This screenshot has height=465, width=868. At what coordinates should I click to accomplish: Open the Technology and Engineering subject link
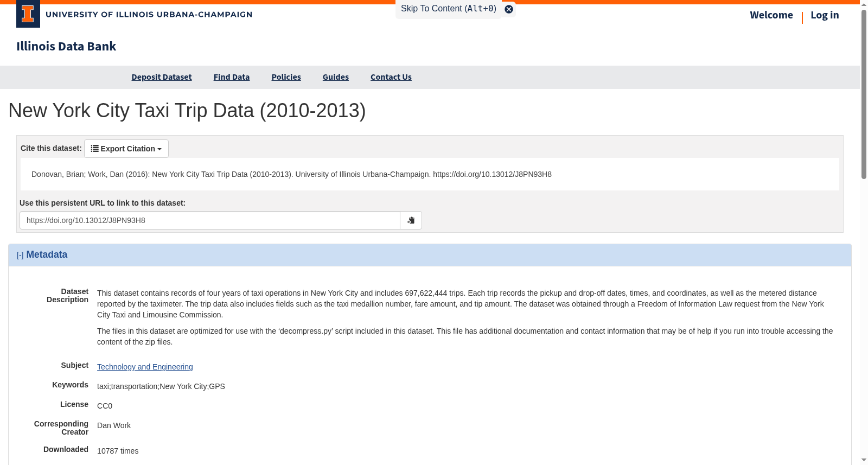tap(145, 367)
